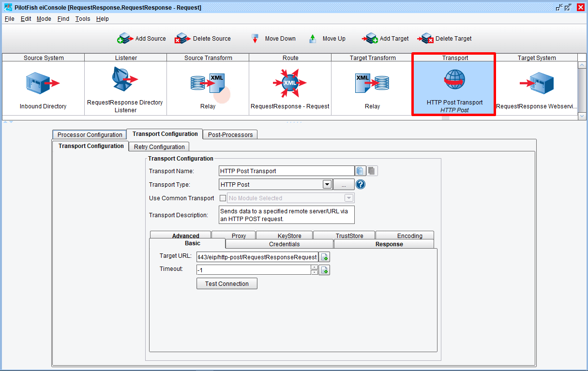Click the ellipsis button beside Transport Type

(343, 184)
